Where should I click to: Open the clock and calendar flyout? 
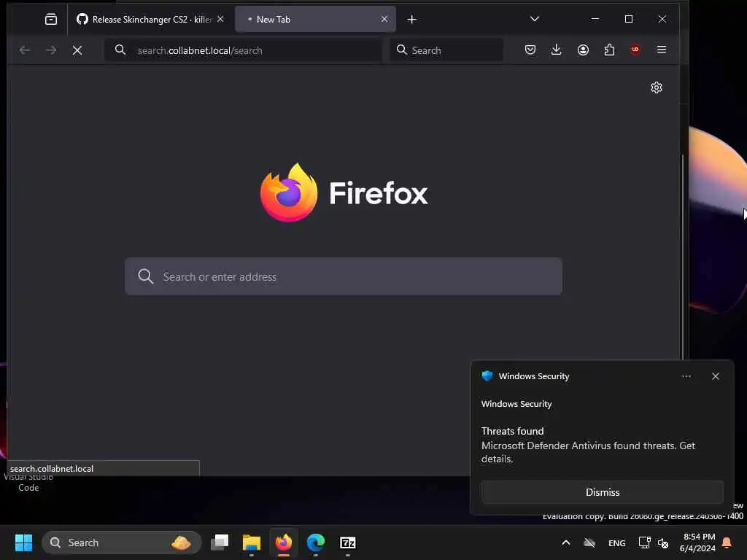tap(698, 542)
